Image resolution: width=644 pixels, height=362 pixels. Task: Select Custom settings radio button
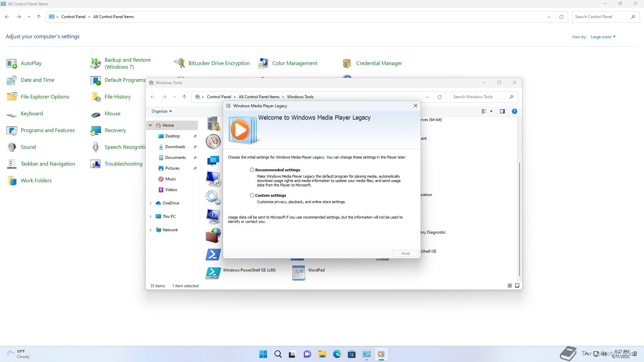252,195
